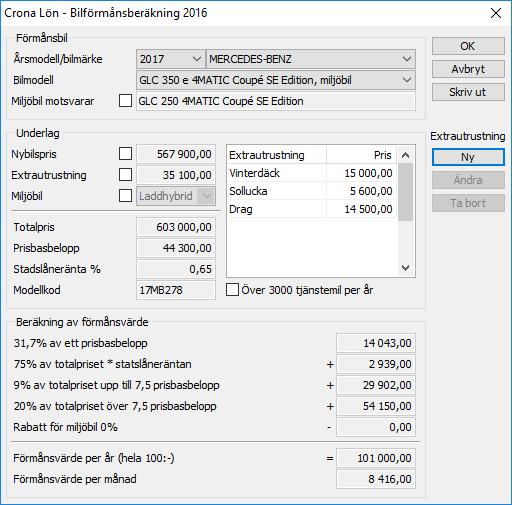Enable Över 3000 tjänstemil per år
Screen dimensions: 512x505
click(x=232, y=290)
